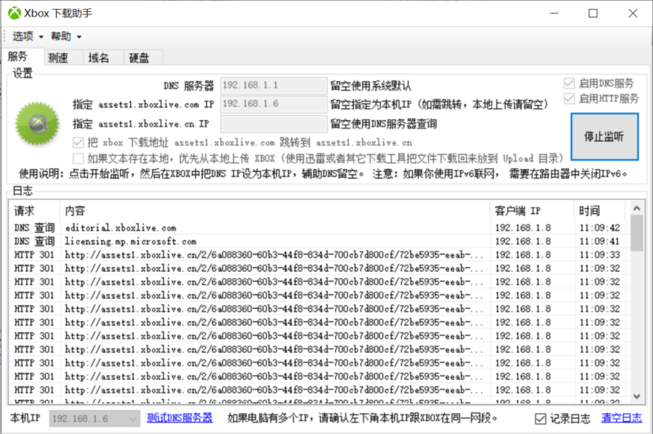Switch to the 测速 tab
Image resolution: width=653 pixels, height=434 pixels.
pyautogui.click(x=58, y=58)
